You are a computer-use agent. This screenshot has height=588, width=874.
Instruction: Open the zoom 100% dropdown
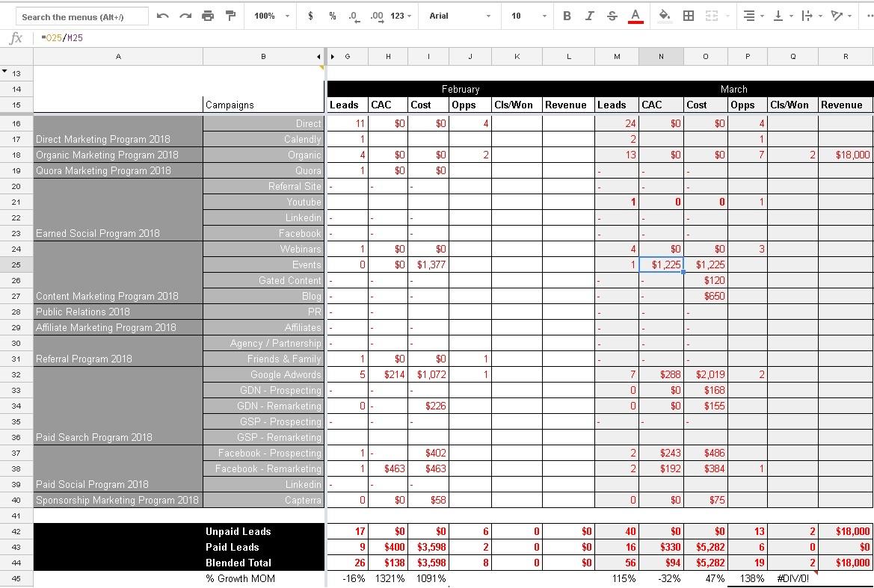pos(272,16)
